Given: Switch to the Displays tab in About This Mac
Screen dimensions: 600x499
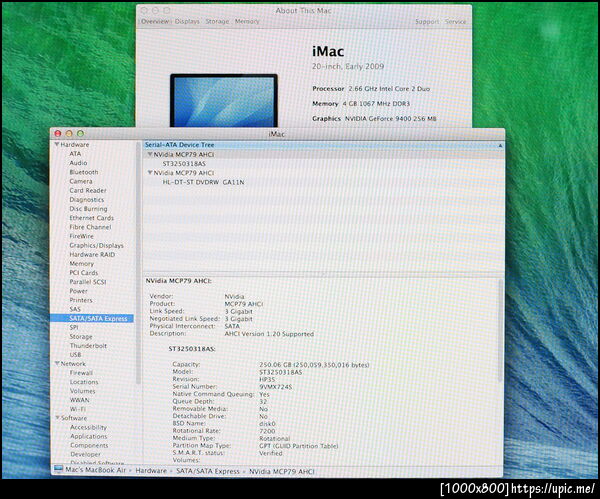Looking at the screenshot, I should [x=187, y=21].
